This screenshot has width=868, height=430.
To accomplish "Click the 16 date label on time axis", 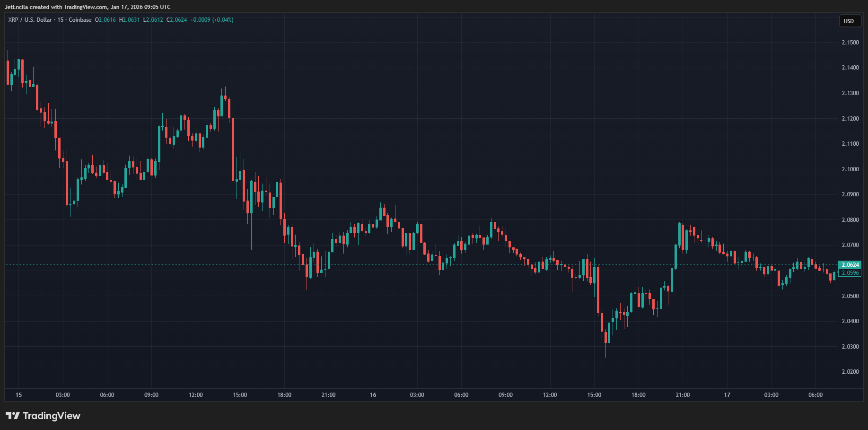I will pyautogui.click(x=372, y=395).
